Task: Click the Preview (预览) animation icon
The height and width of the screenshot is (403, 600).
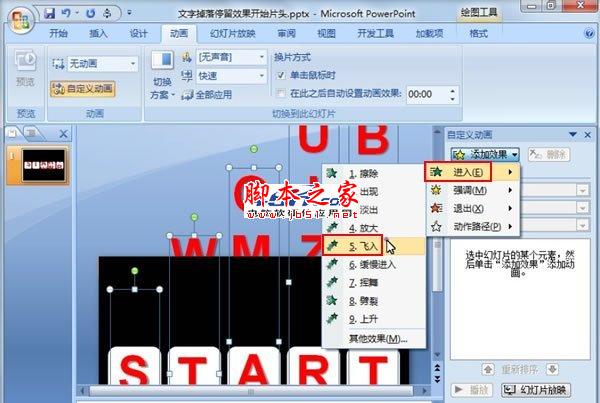Action: [25, 60]
